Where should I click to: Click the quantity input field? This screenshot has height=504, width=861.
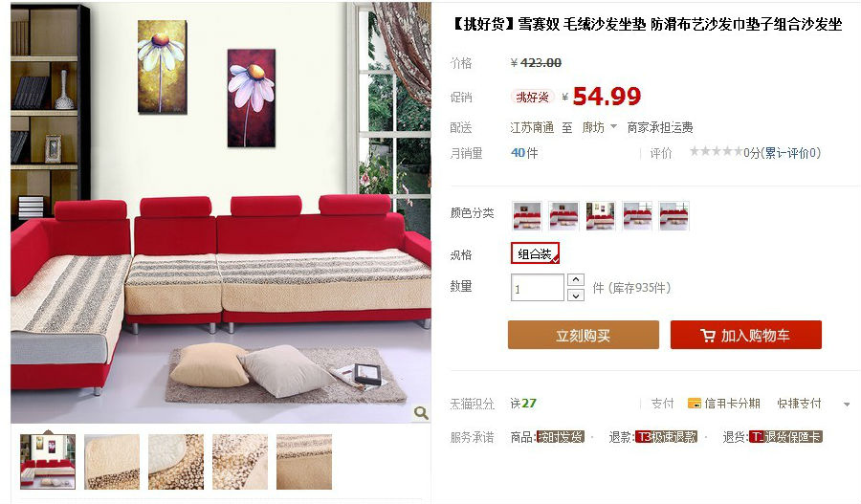(537, 288)
